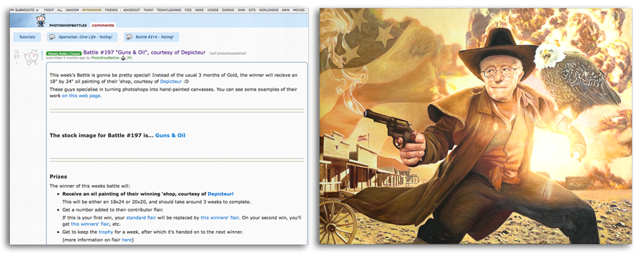Click PHOTOSHOPBATTLES subreddit name in header

[68, 26]
